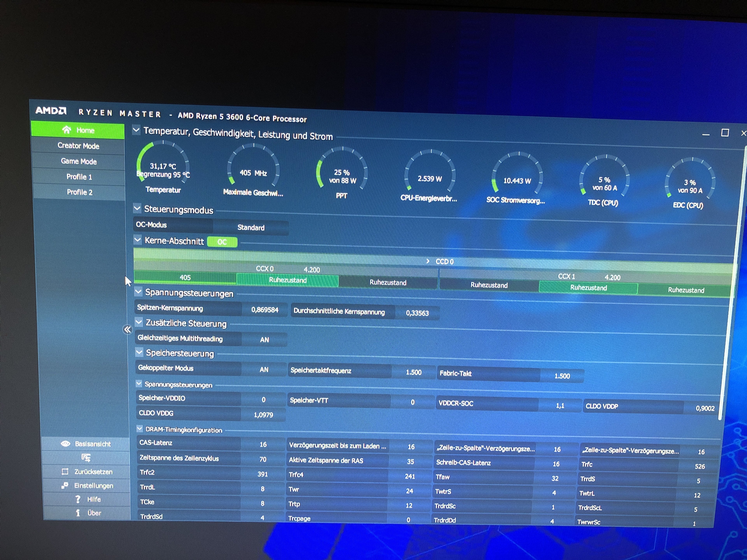Switch to Game Mode tab
Viewport: 747px width, 560px height.
click(79, 161)
